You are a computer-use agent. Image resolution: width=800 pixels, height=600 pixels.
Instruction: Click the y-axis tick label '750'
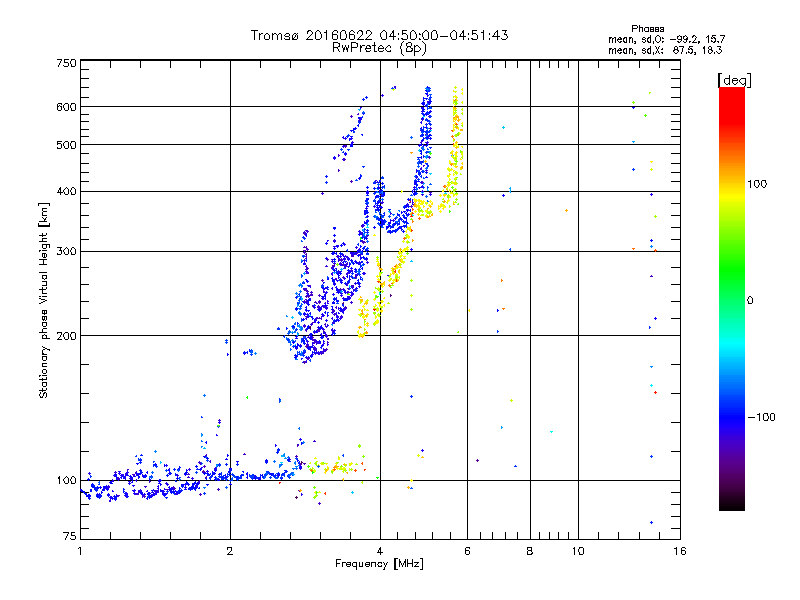point(66,63)
